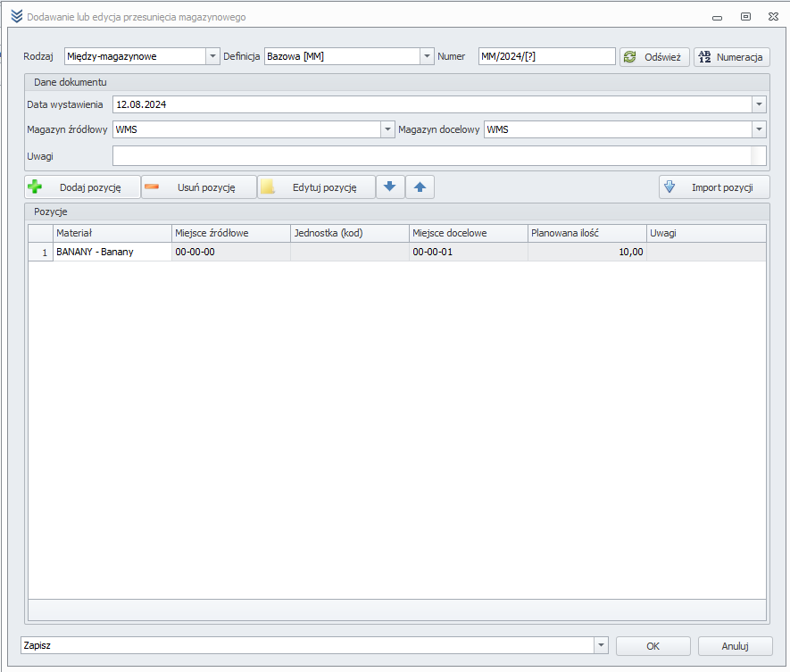Image resolution: width=790 pixels, height=672 pixels.
Task: Click the yellow note Edytuj pozycję icon
Action: 268,187
